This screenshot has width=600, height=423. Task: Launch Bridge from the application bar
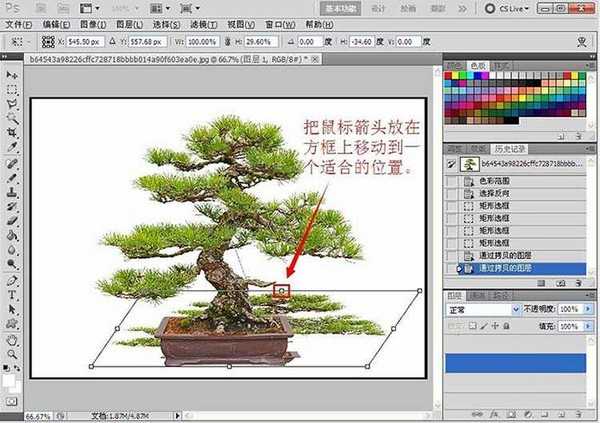click(41, 8)
